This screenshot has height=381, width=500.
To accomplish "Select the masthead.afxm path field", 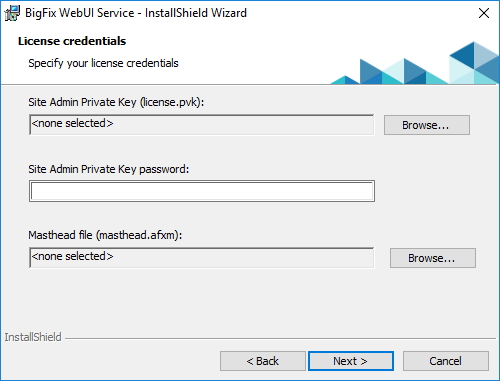I will click(202, 257).
